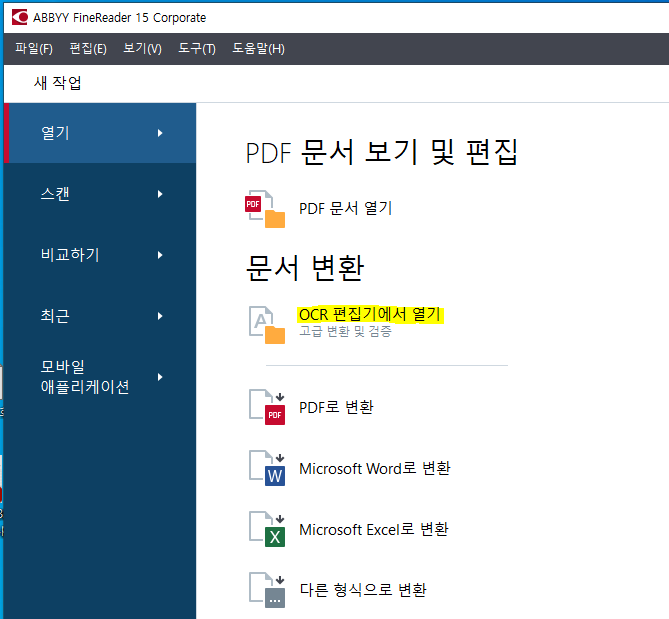Click the PDF 문서 열기 folder icon
Image resolution: width=669 pixels, height=619 pixels.
[265, 209]
